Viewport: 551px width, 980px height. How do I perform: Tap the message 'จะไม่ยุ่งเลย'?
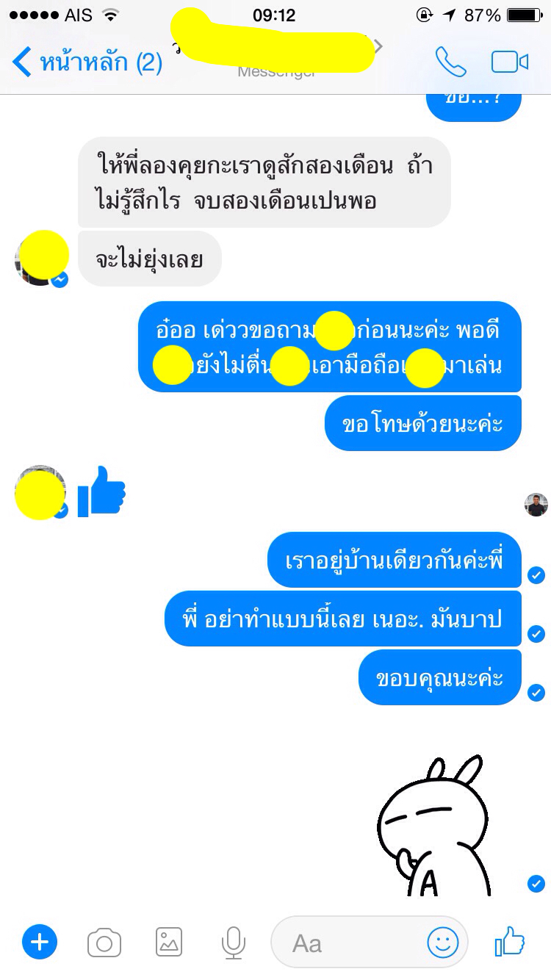coord(149,259)
